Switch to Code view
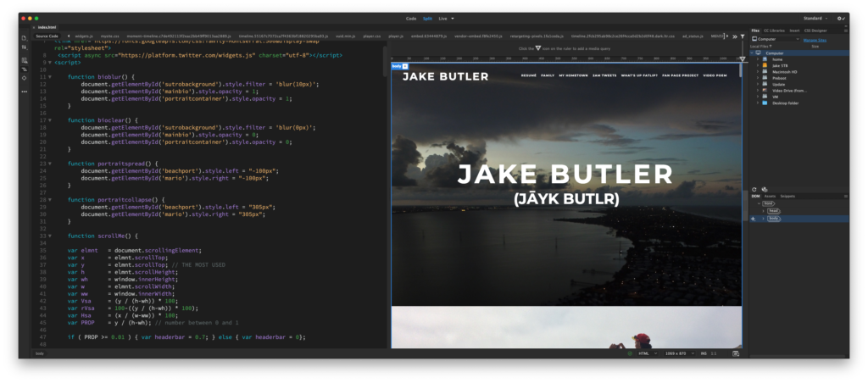Image resolution: width=868 pixels, height=383 pixels. pyautogui.click(x=411, y=18)
